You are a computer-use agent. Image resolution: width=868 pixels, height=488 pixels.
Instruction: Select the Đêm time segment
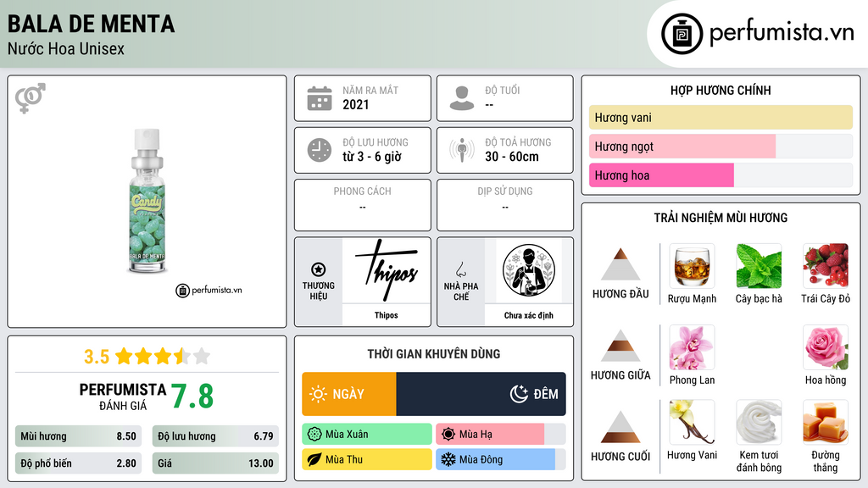click(x=481, y=394)
